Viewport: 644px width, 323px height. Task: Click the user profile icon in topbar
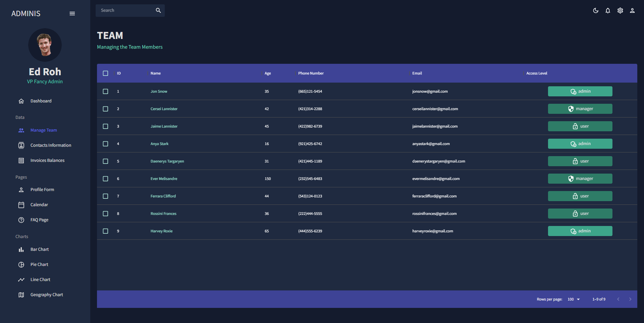click(632, 10)
